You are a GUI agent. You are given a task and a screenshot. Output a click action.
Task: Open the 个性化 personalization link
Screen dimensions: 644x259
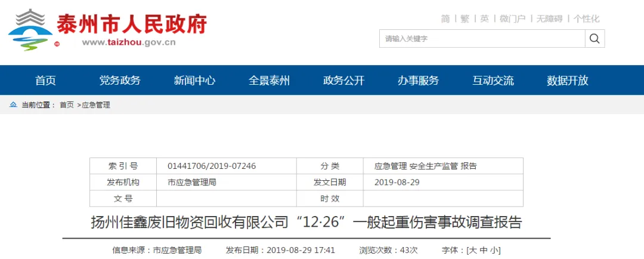coord(587,18)
